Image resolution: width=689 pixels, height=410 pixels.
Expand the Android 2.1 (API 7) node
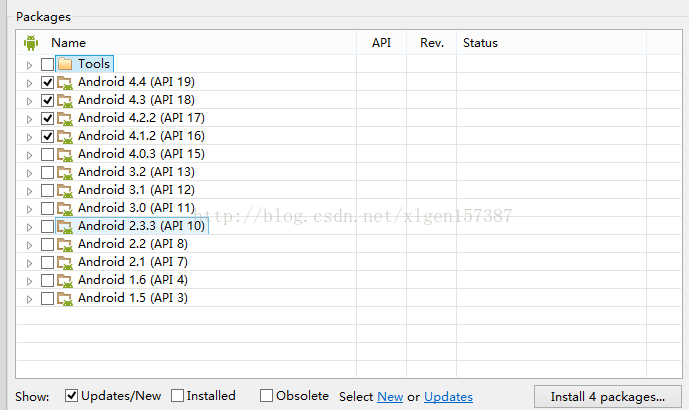(29, 263)
